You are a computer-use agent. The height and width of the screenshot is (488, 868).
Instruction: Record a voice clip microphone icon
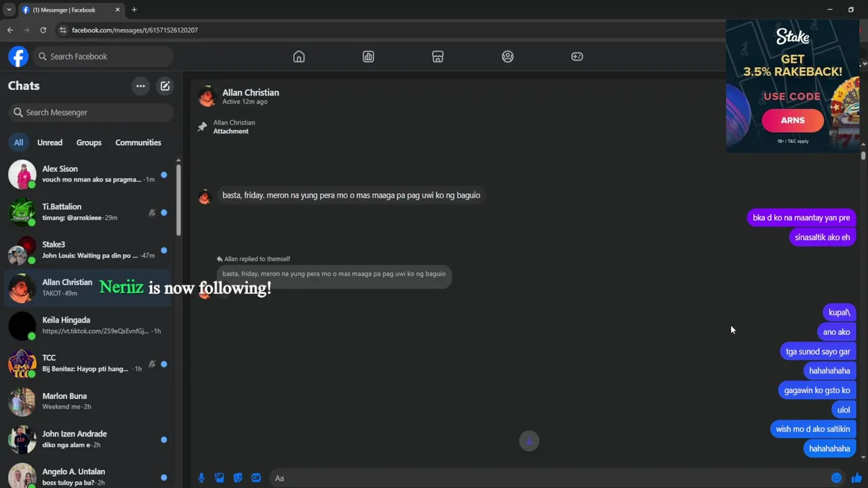pyautogui.click(x=201, y=478)
